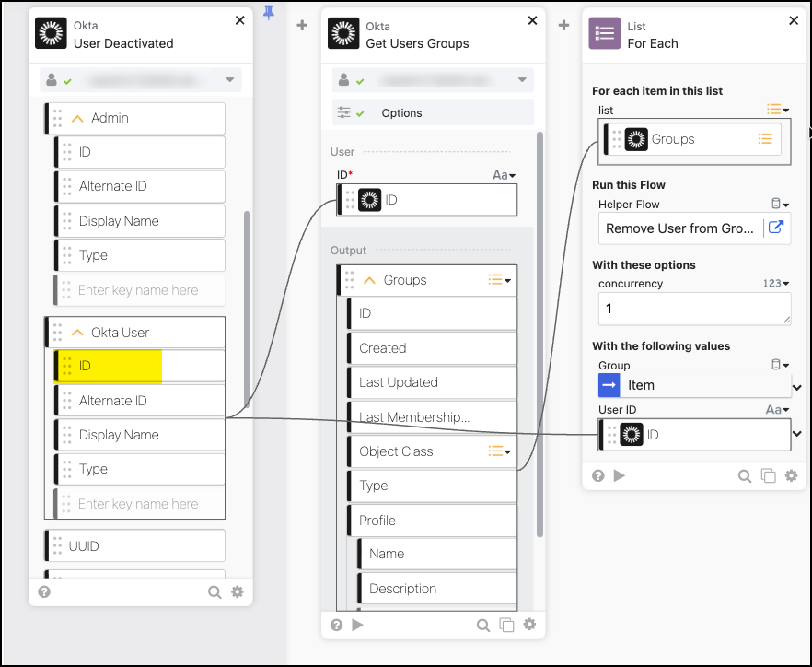Select the Last Updated output field
Screen dimensions: 812x667
click(432, 382)
